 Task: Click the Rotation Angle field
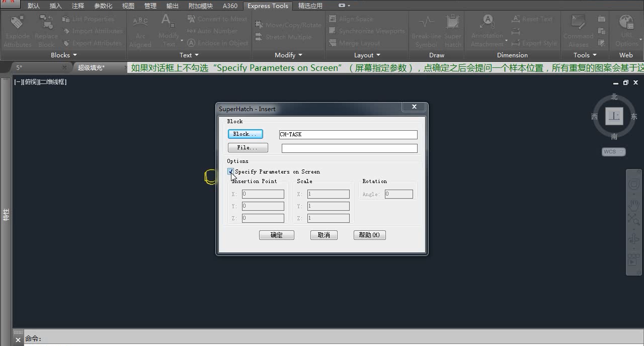click(399, 194)
